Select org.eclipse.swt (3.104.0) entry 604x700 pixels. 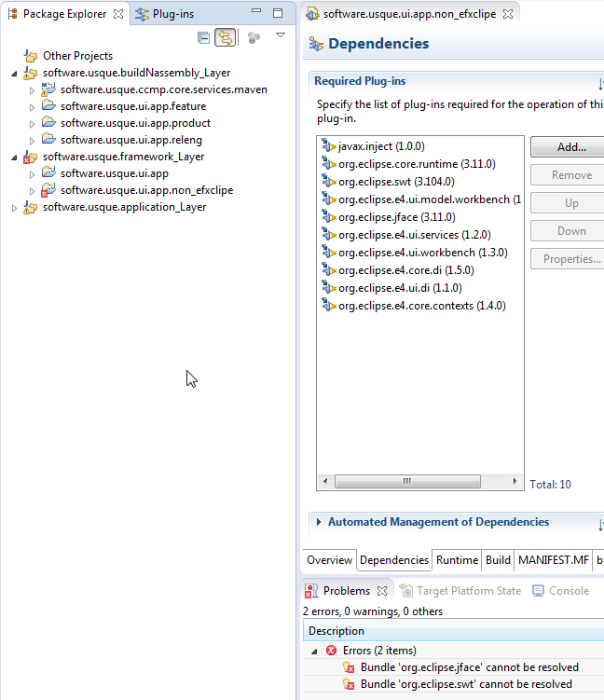396,182
